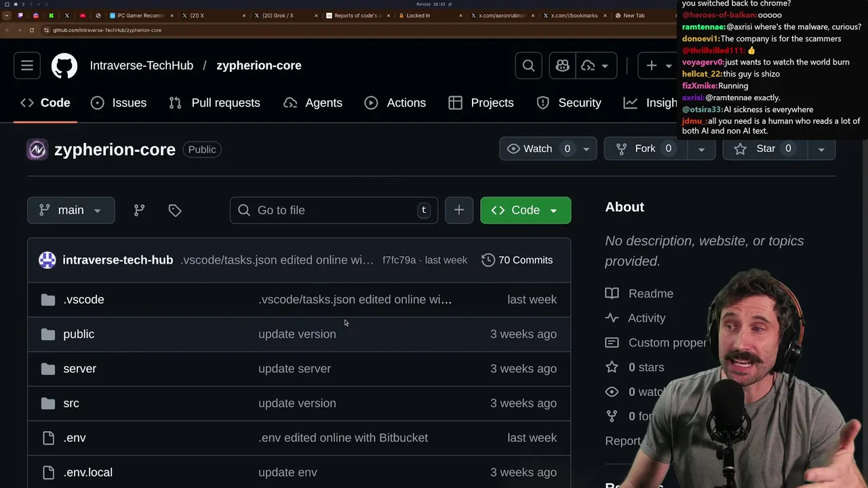Click the browser back arrow
The height and width of the screenshot is (488, 868).
[x=7, y=30]
